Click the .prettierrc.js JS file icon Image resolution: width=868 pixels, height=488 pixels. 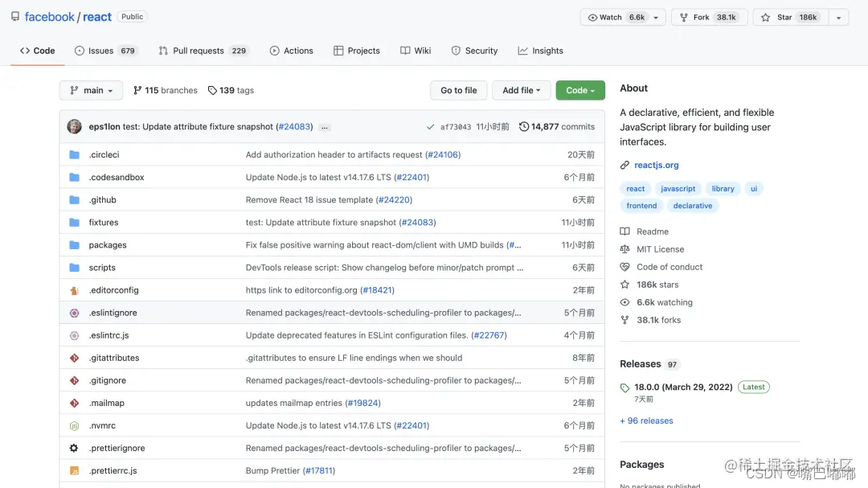pyautogui.click(x=74, y=471)
